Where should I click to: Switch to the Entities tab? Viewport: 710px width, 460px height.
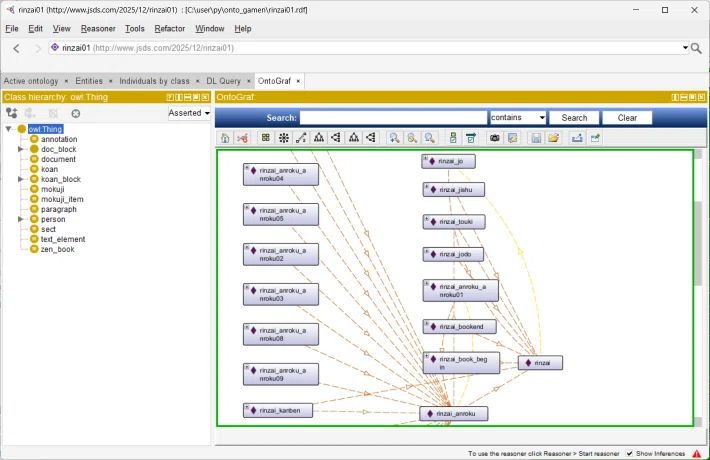89,81
